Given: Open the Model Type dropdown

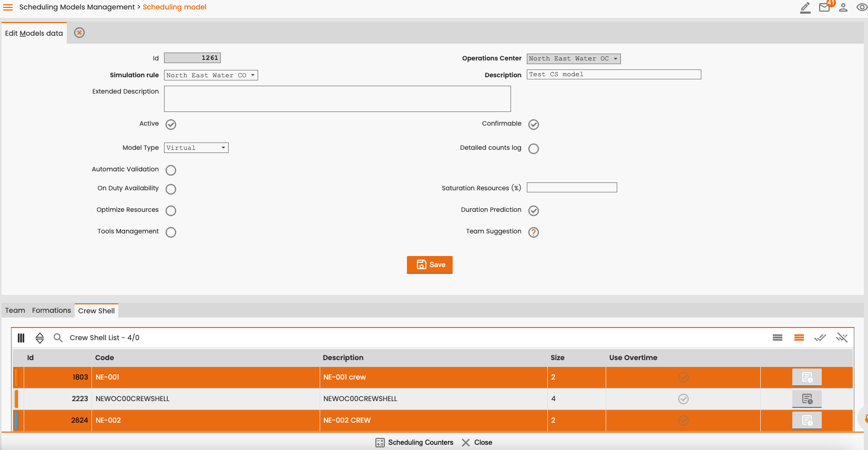Looking at the screenshot, I should point(196,148).
